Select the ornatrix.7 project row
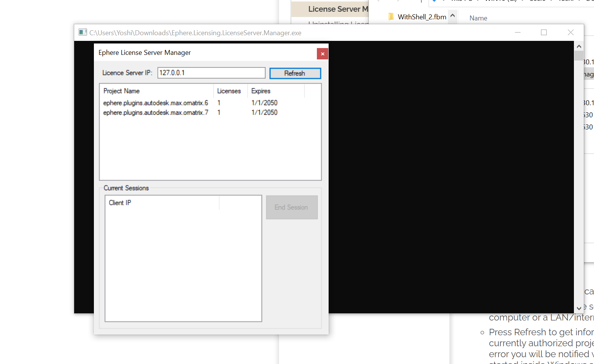 point(156,113)
